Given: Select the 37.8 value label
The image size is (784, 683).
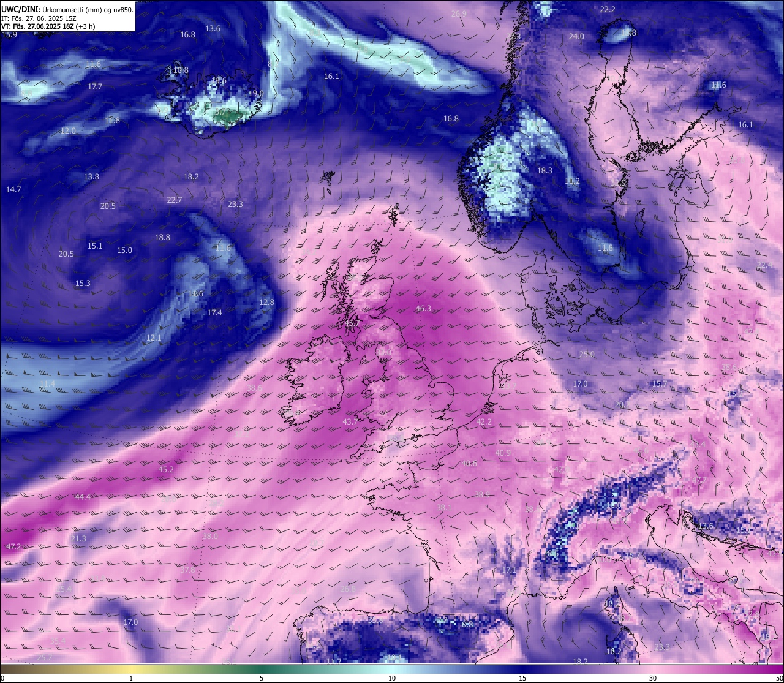Looking at the screenshot, I should tap(187, 570).
